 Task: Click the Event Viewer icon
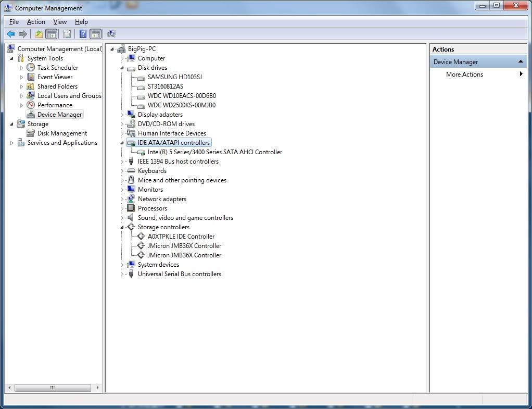(x=31, y=77)
